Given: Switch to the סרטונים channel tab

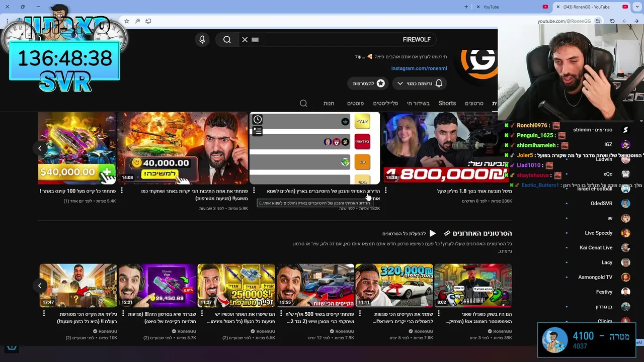Looking at the screenshot, I should coord(474,103).
